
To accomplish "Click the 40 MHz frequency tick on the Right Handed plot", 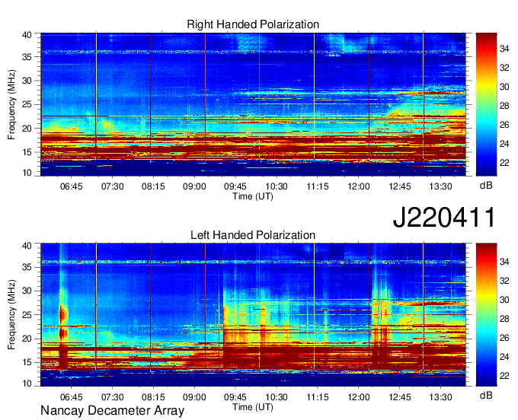I will click(27, 35).
